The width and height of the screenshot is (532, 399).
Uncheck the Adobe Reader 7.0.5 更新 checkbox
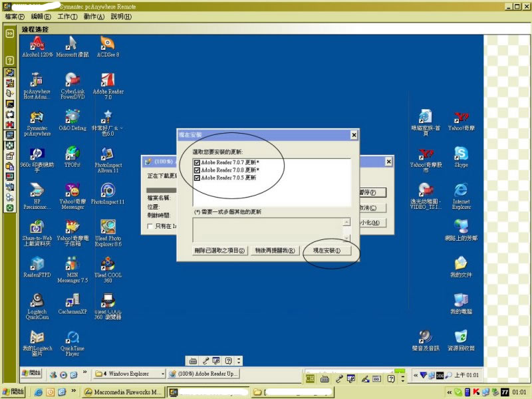(x=197, y=178)
